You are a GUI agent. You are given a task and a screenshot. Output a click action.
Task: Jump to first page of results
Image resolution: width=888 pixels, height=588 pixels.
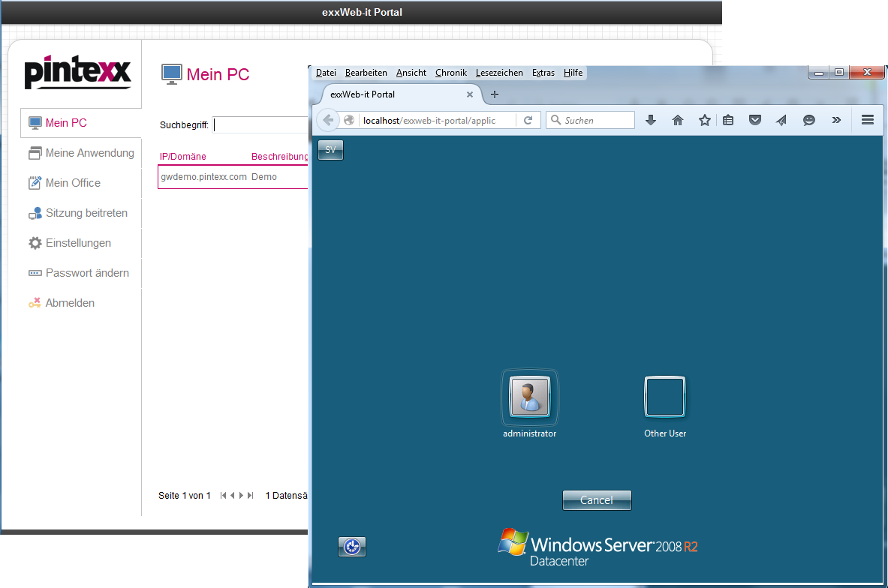223,495
